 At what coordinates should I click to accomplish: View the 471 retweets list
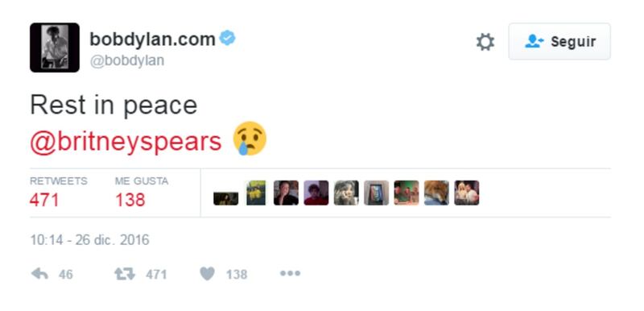pos(58,193)
